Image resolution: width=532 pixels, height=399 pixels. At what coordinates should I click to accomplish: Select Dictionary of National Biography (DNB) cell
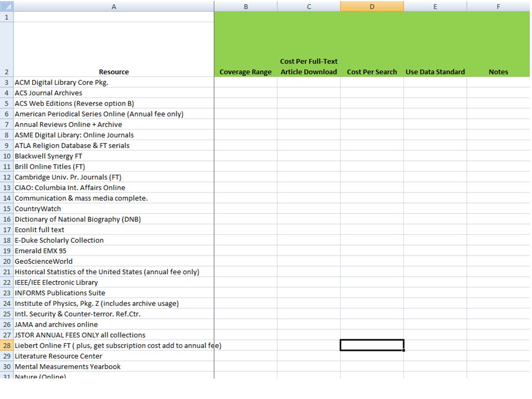pyautogui.click(x=114, y=219)
